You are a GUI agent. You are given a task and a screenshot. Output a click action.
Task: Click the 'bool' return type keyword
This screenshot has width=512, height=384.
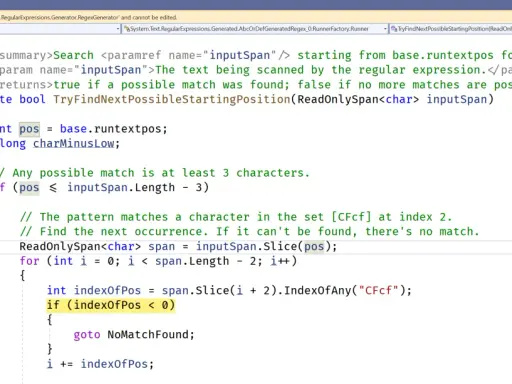pyautogui.click(x=32, y=99)
